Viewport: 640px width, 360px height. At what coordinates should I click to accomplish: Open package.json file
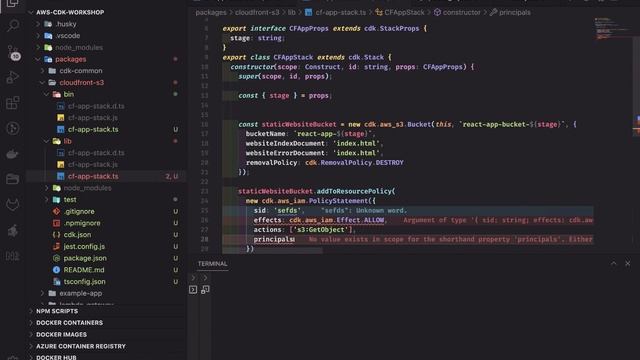click(85, 258)
